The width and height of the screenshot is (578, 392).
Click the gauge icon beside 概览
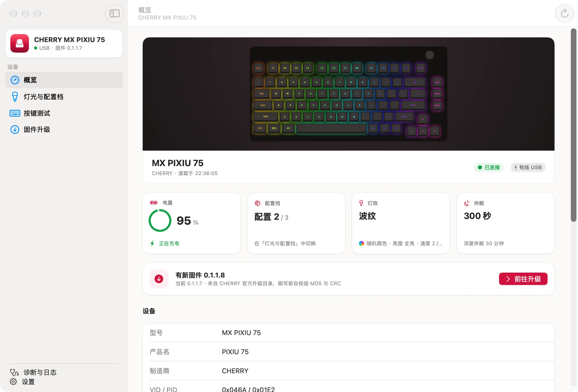pyautogui.click(x=15, y=80)
